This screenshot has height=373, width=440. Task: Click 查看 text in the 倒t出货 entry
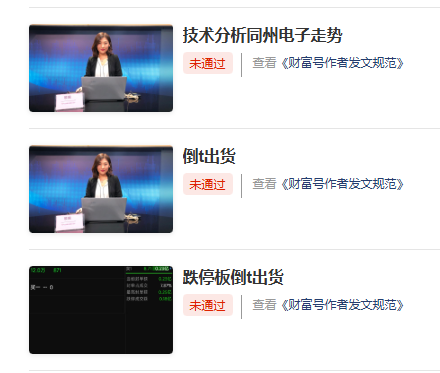click(x=264, y=184)
